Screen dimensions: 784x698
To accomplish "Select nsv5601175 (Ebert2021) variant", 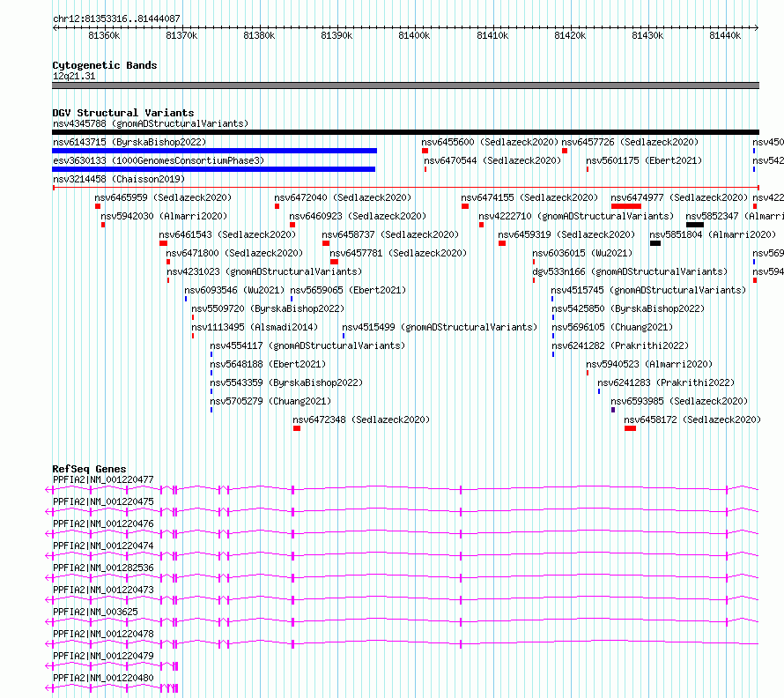I will point(644,160).
